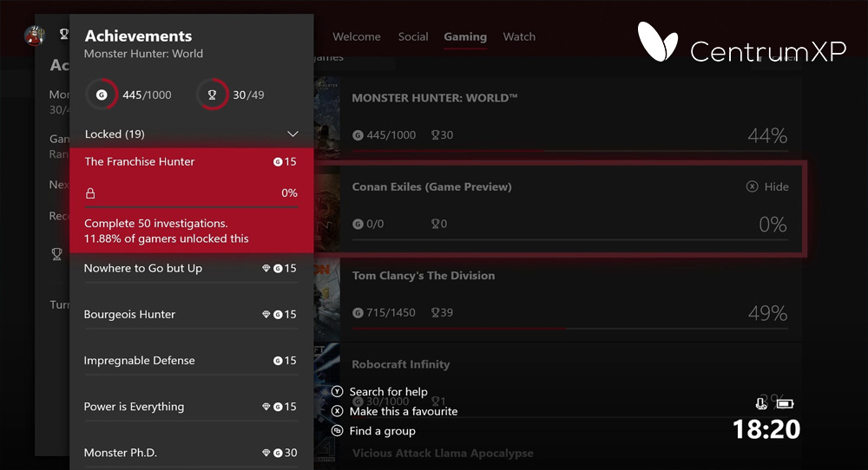Click the lock icon on The Franchise Hunter
The width and height of the screenshot is (868, 470).
point(90,193)
